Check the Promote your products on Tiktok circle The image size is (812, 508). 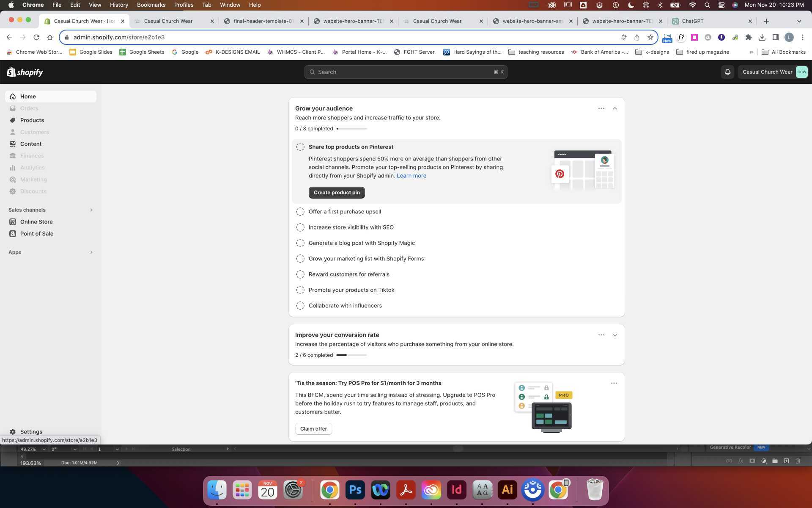pos(300,290)
